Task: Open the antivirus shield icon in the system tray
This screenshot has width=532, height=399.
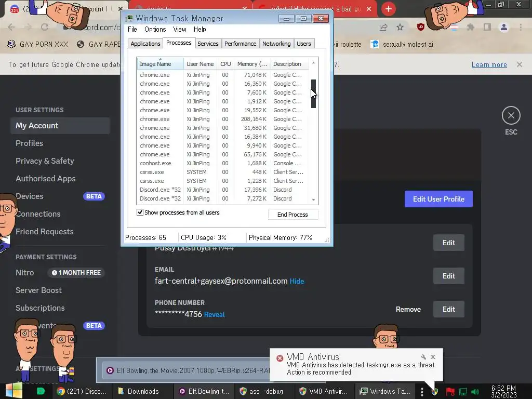Action: [x=435, y=392]
